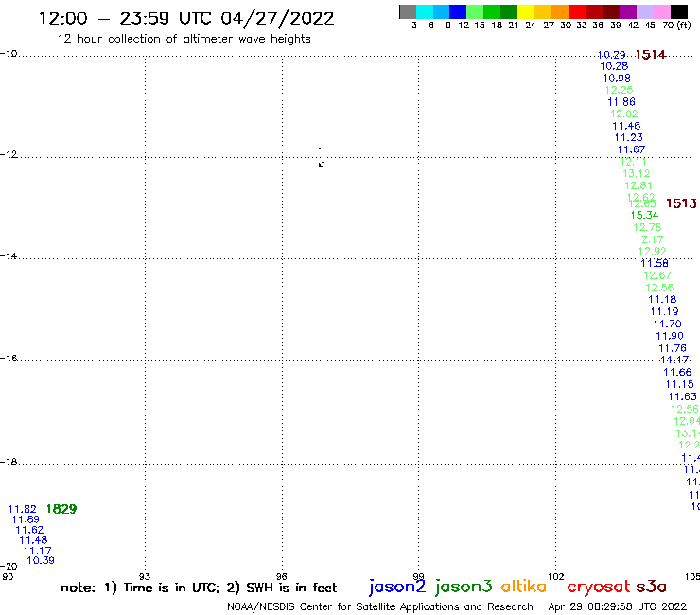Click the track time label '1514'

(x=651, y=55)
